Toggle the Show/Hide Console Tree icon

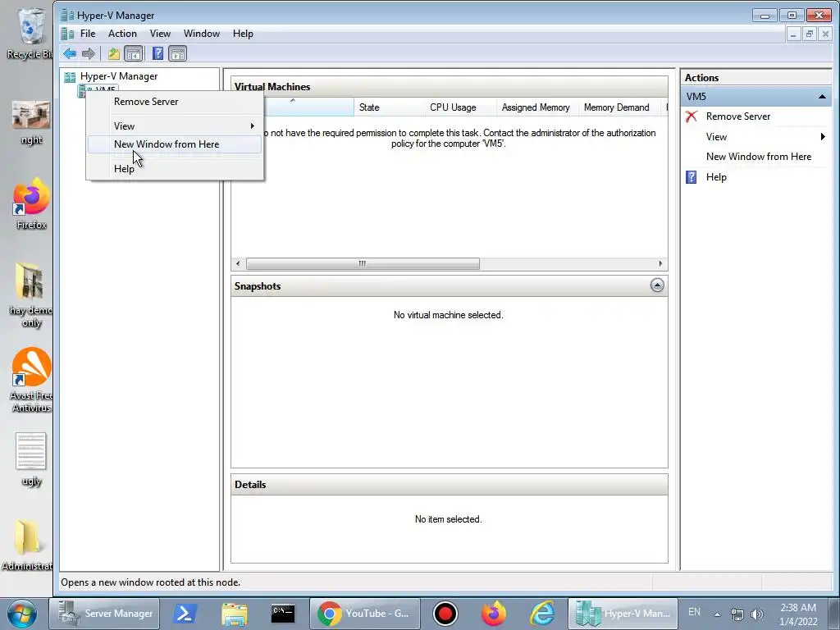[134, 53]
